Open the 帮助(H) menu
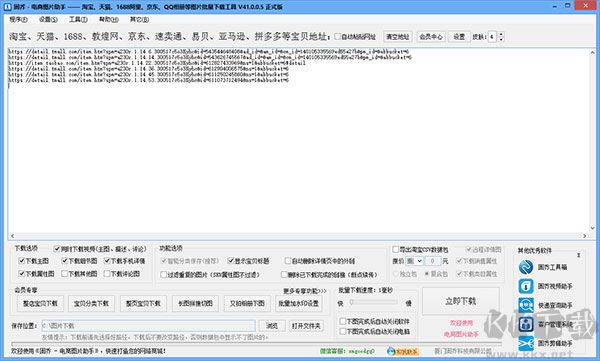This screenshot has width=600, height=361. click(109, 19)
